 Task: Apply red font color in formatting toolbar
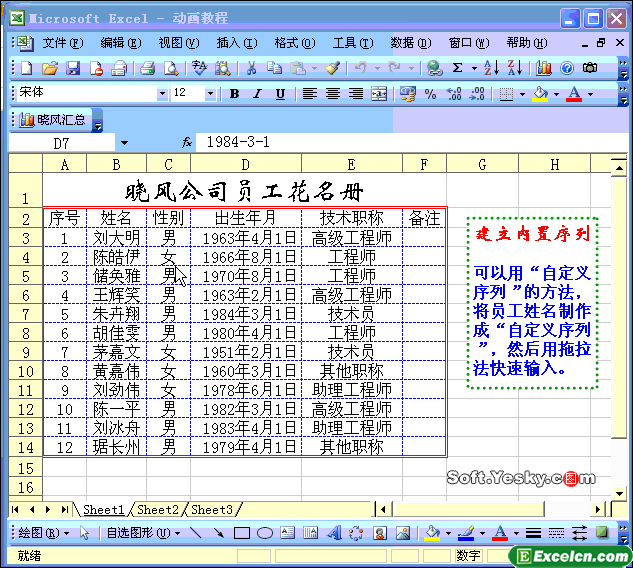574,94
